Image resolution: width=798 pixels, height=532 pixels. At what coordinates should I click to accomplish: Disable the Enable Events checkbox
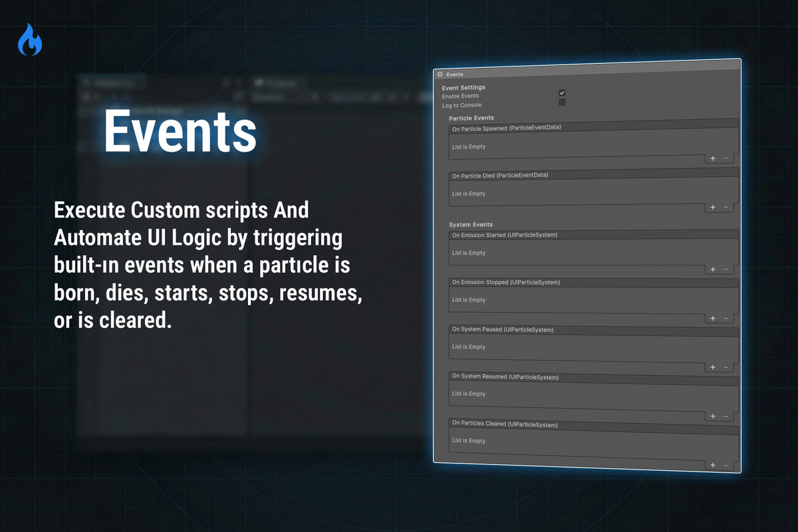click(562, 92)
